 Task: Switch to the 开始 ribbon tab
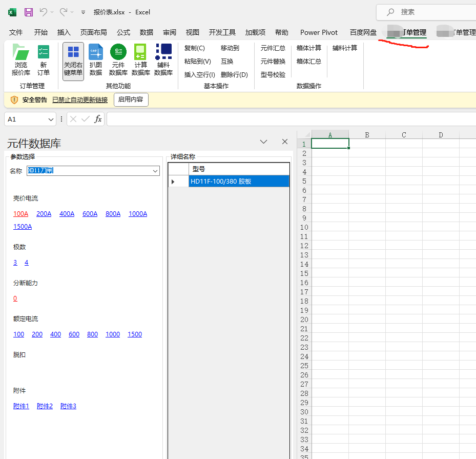click(x=40, y=32)
